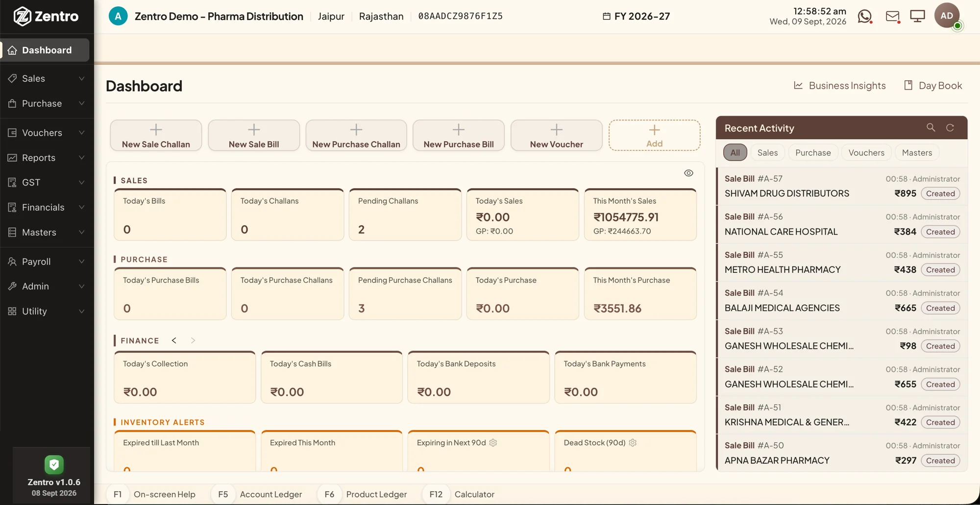
Task: Open Sale Bill #A-57 Shivam Drug Distributors
Action: coord(842,186)
